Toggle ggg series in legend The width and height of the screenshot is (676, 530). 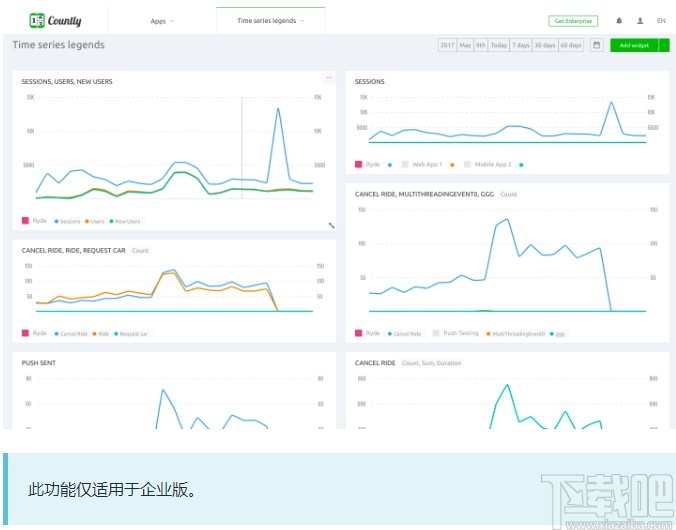coord(557,334)
